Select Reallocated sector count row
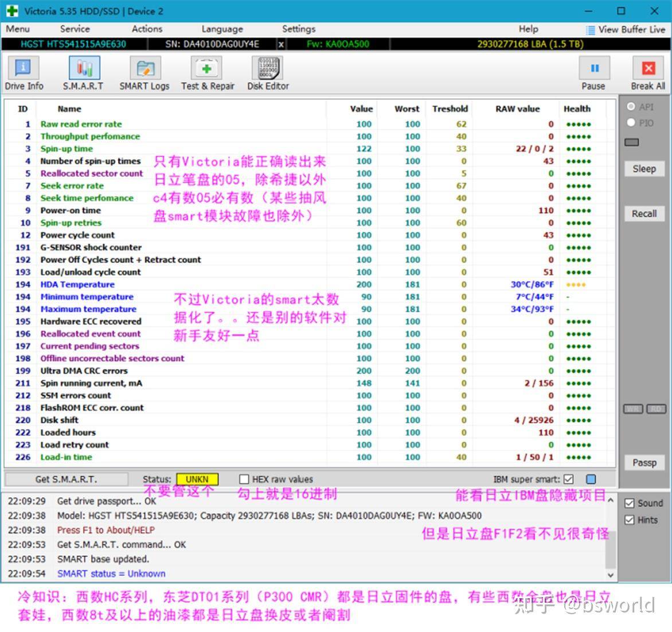 310,173
